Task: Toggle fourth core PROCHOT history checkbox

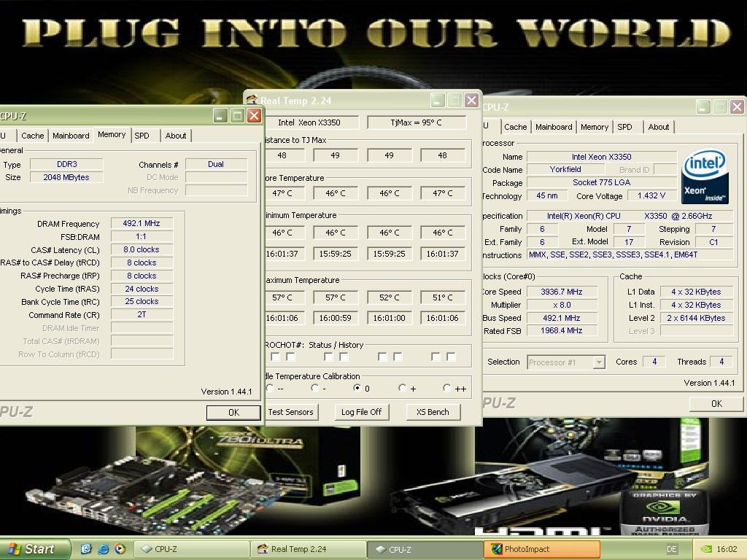Action: [451, 357]
